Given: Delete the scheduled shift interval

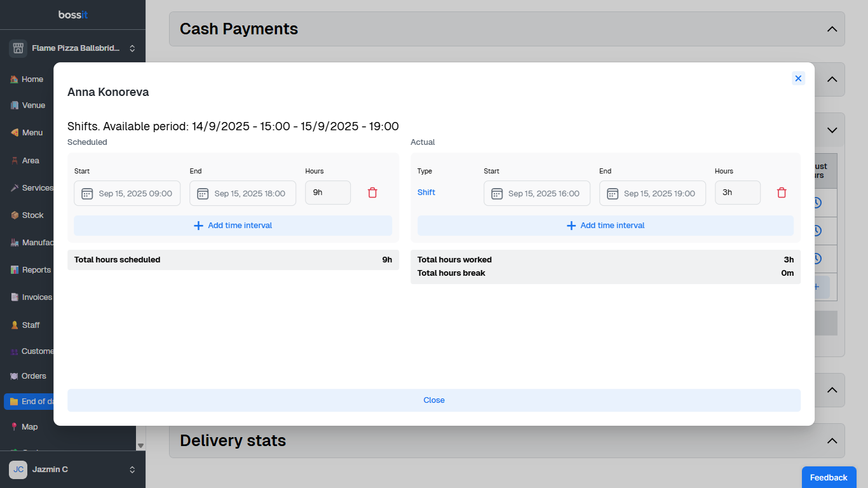Looking at the screenshot, I should 372,193.
